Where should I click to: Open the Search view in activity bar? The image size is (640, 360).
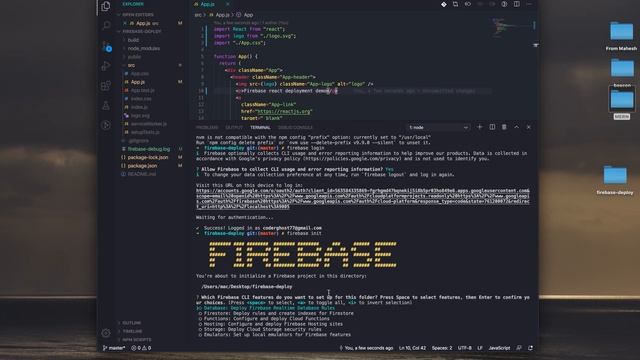pyautogui.click(x=106, y=26)
